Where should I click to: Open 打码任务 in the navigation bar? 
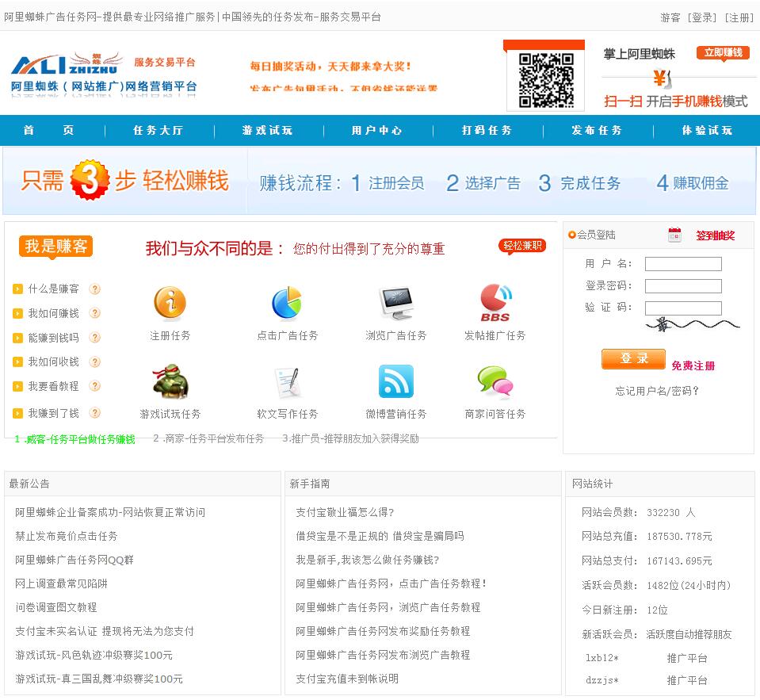coord(487,130)
